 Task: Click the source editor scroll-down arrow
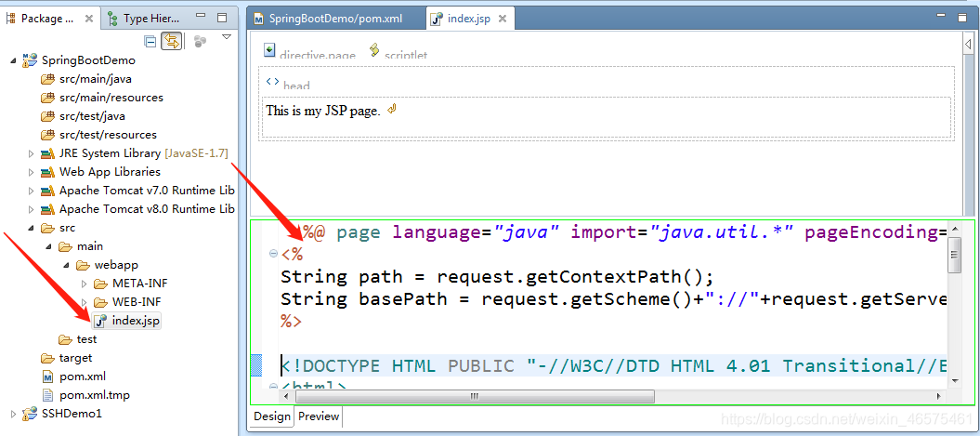point(954,380)
